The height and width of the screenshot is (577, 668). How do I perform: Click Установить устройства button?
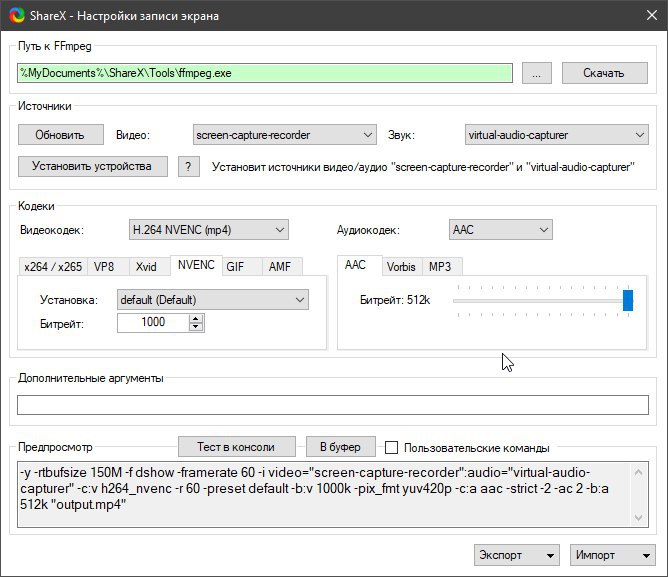pyautogui.click(x=92, y=166)
